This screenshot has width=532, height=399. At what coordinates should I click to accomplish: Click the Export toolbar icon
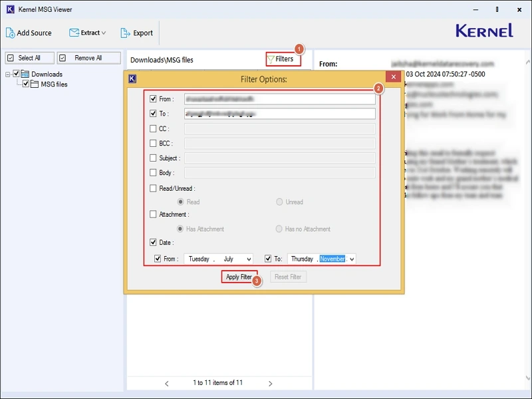click(125, 33)
